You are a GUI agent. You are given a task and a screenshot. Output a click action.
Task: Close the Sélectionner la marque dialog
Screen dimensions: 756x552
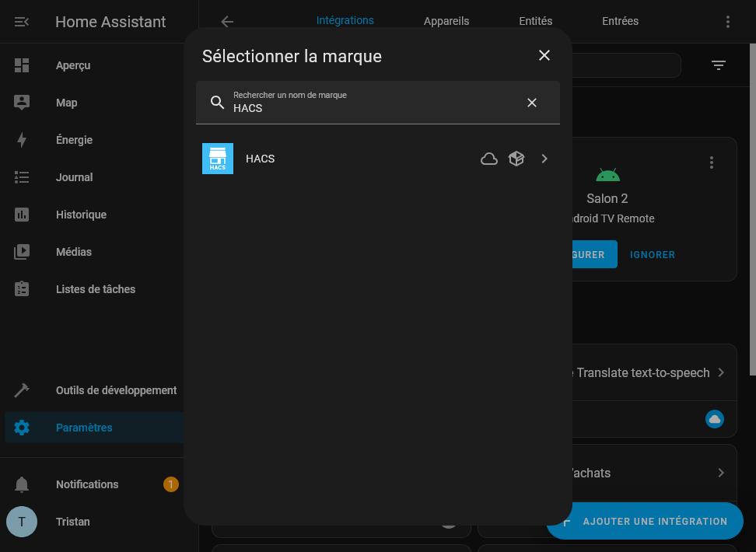click(x=544, y=55)
